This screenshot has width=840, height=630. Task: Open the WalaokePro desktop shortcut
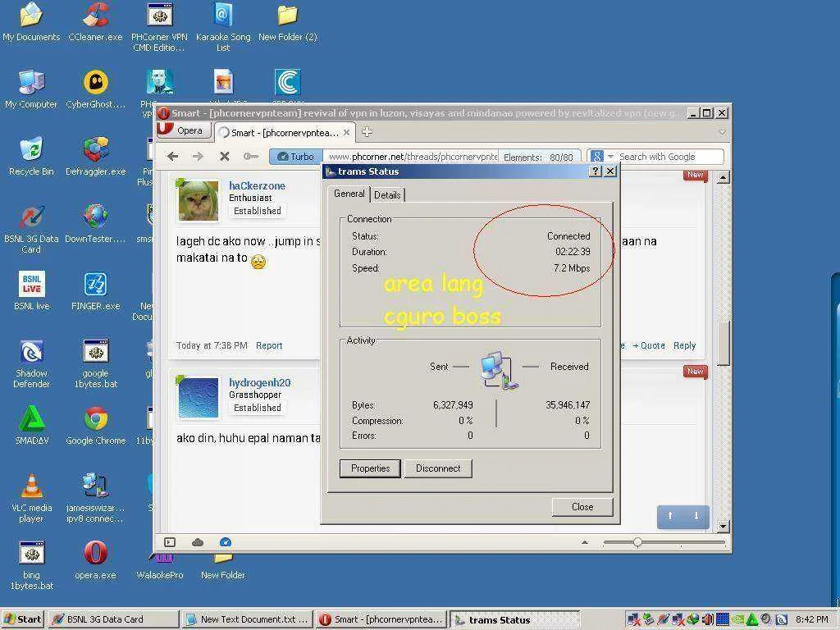click(x=160, y=568)
